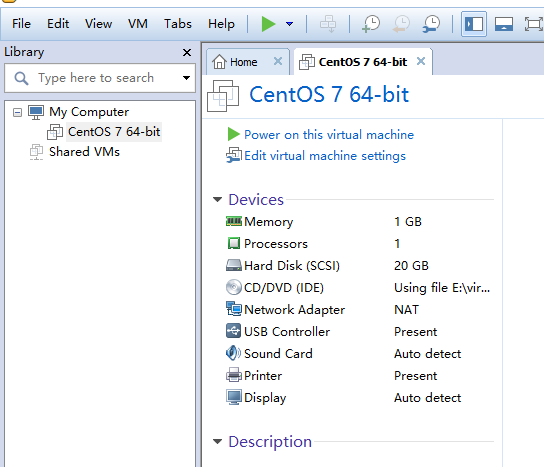The image size is (544, 467).
Task: Click the Revert to Snapshot toolbar icon
Action: pos(401,24)
